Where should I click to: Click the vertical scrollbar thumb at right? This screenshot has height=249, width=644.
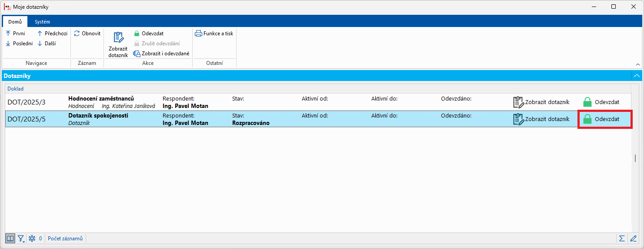point(635,158)
